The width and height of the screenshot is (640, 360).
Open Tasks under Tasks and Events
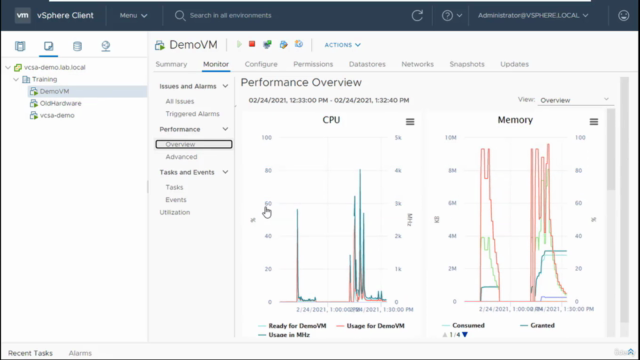[x=174, y=187]
